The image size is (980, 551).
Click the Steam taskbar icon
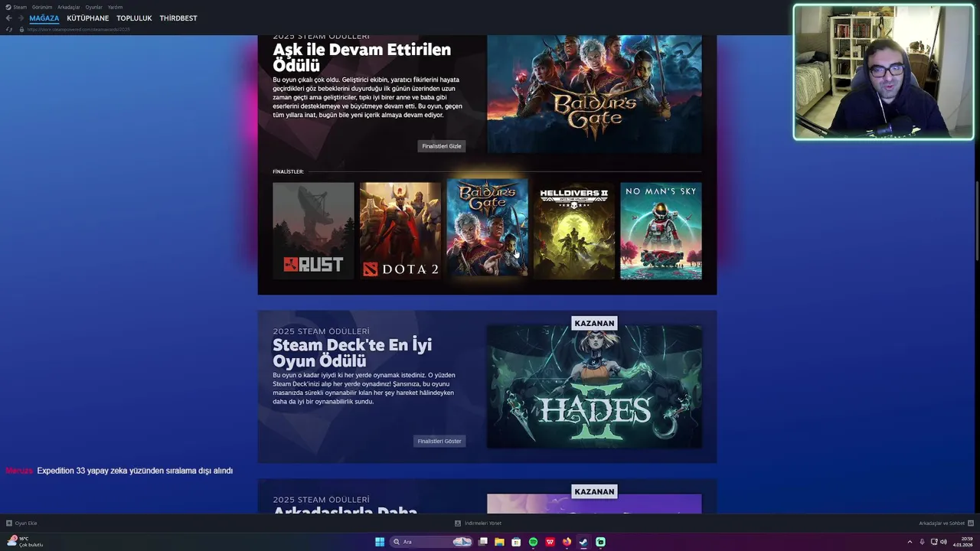(584, 542)
